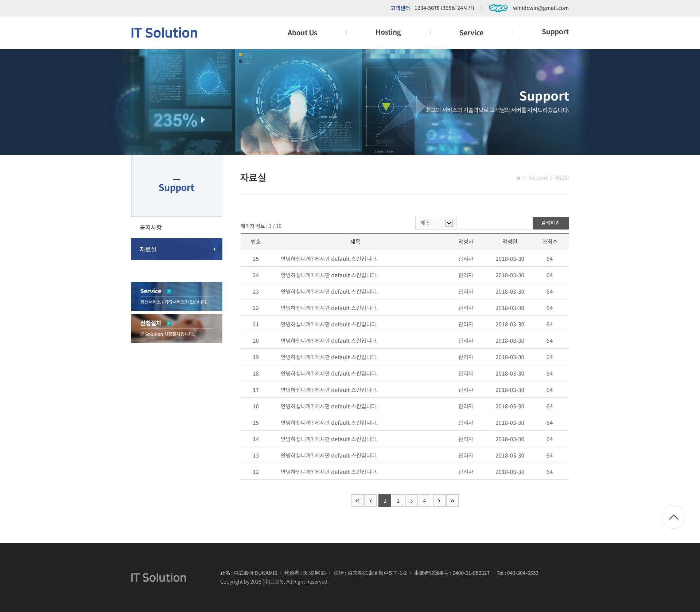700x612 pixels.
Task: Open the Service navigation menu
Action: pos(471,33)
